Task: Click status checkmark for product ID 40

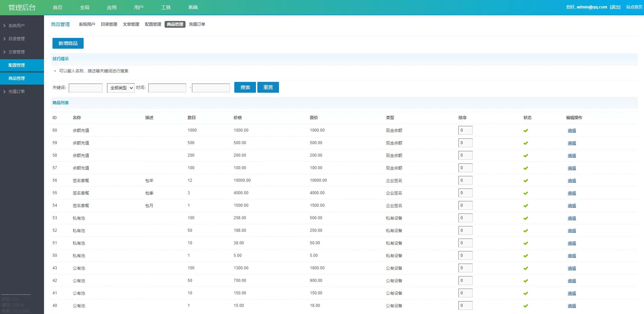Action: pos(525,306)
